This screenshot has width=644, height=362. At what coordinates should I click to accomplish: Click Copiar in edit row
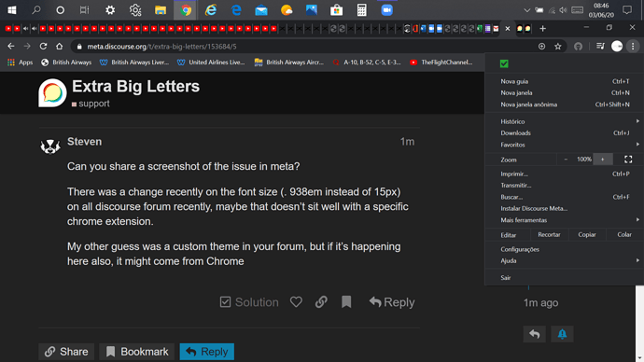click(587, 235)
